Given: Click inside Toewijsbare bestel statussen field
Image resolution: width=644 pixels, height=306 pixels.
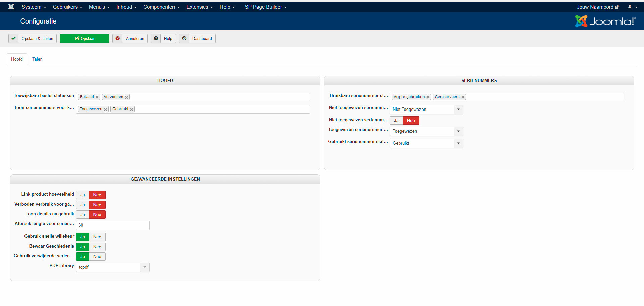Looking at the screenshot, I should [x=193, y=97].
